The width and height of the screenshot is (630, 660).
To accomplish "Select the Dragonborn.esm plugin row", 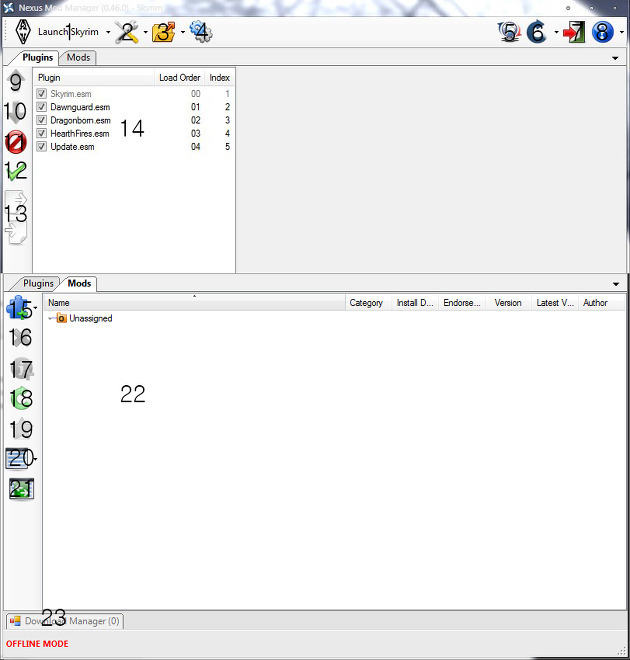I will tap(134, 120).
